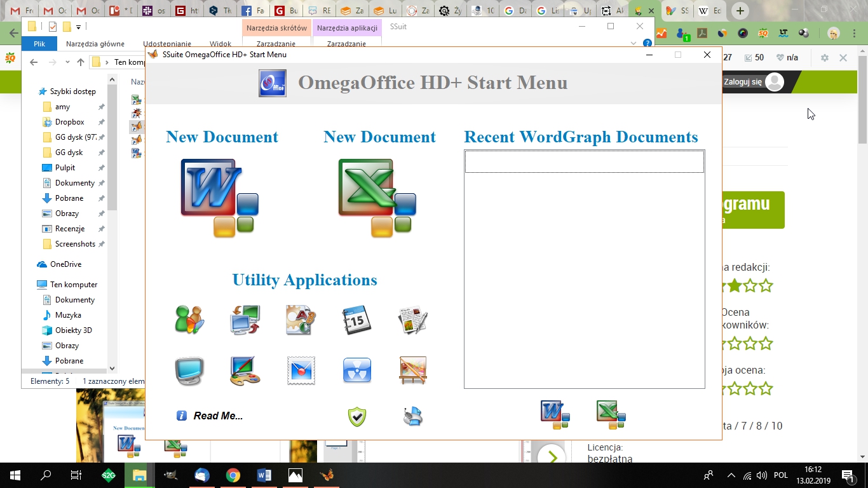The height and width of the screenshot is (488, 868).
Task: Open the amy folder in the sidebar
Action: [x=62, y=107]
